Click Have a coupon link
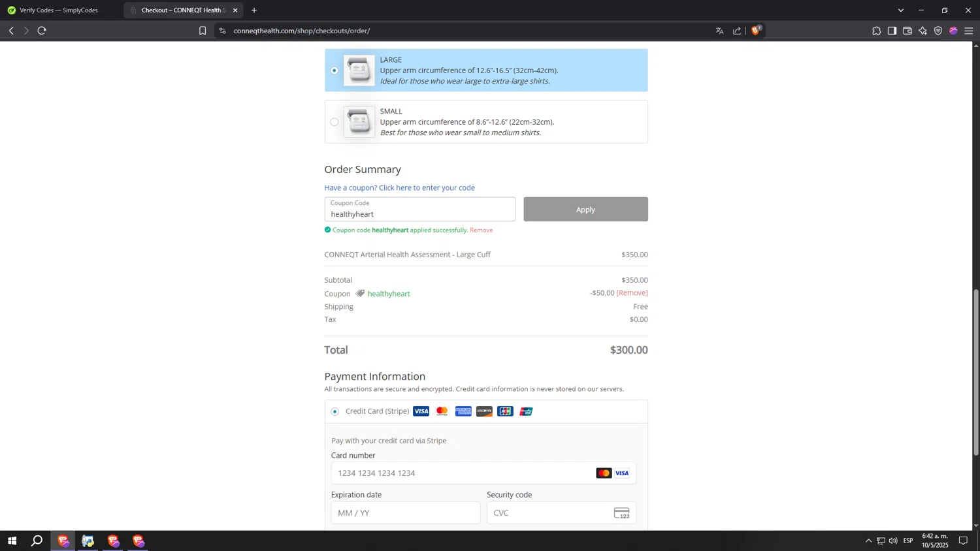980x551 pixels. point(400,187)
